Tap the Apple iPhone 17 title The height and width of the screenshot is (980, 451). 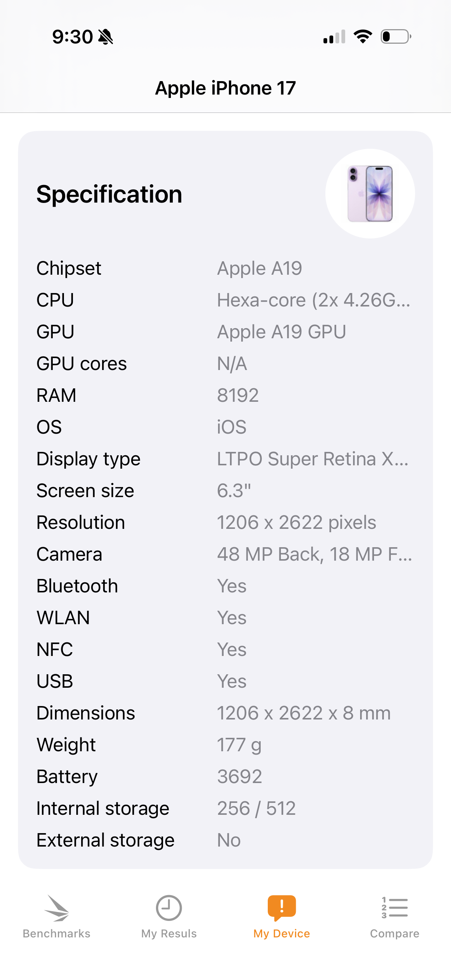tap(225, 88)
